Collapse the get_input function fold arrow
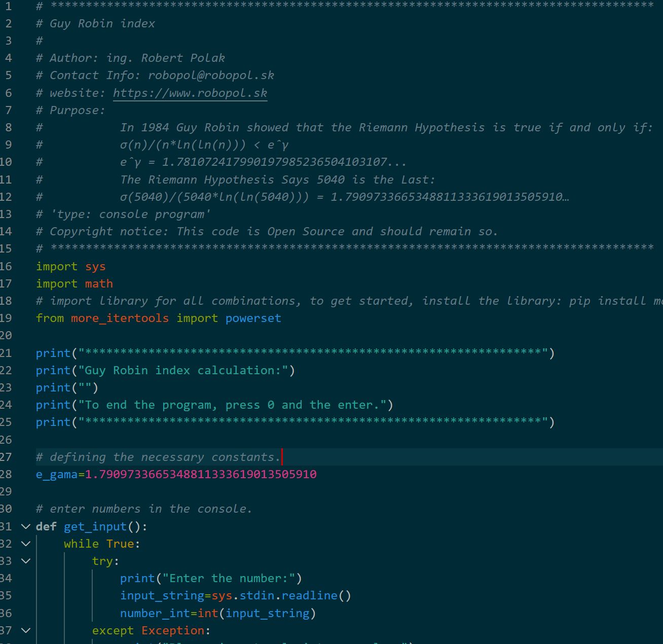This screenshot has height=644, width=663. (25, 526)
